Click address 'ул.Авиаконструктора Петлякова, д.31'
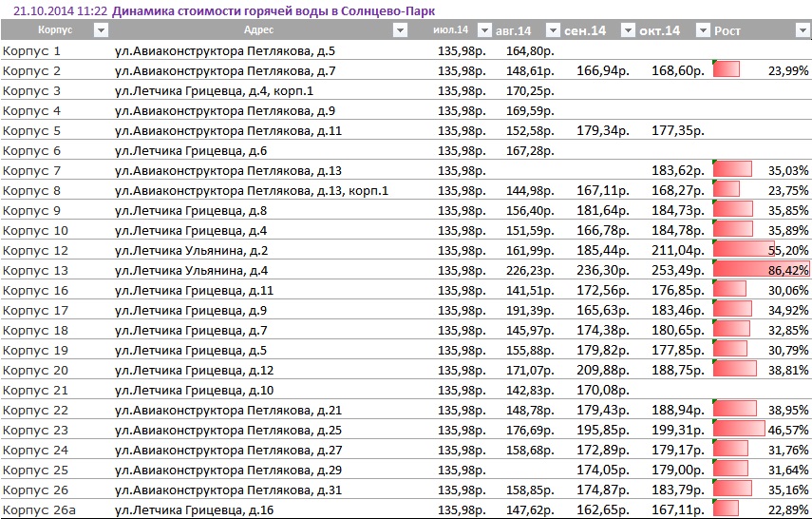This screenshot has width=812, height=519. [228, 490]
